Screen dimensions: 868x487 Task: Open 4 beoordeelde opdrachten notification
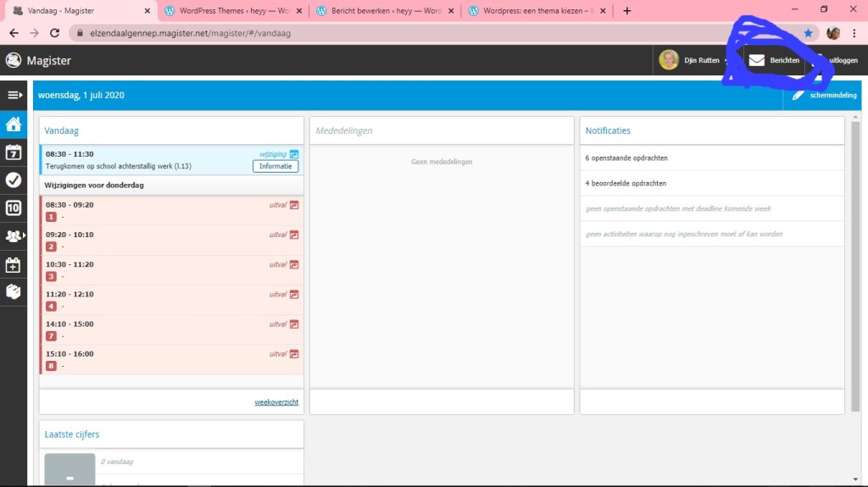[626, 184]
